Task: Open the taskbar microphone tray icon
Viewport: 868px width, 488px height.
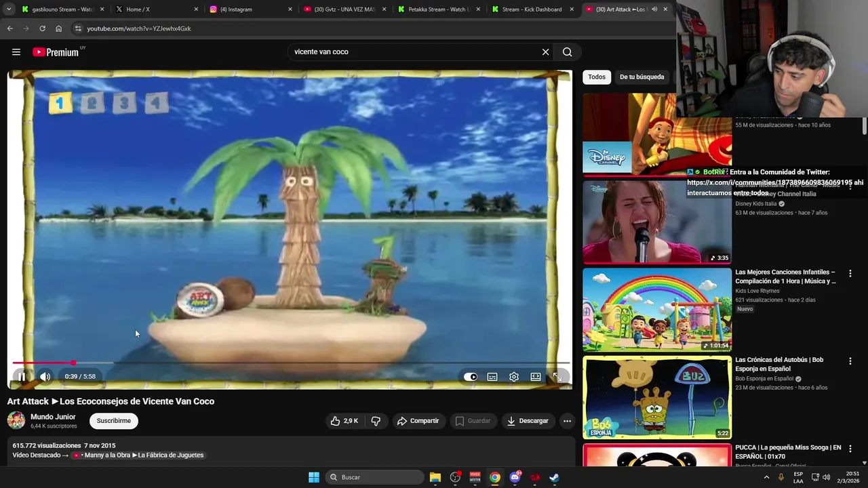Action: click(781, 477)
